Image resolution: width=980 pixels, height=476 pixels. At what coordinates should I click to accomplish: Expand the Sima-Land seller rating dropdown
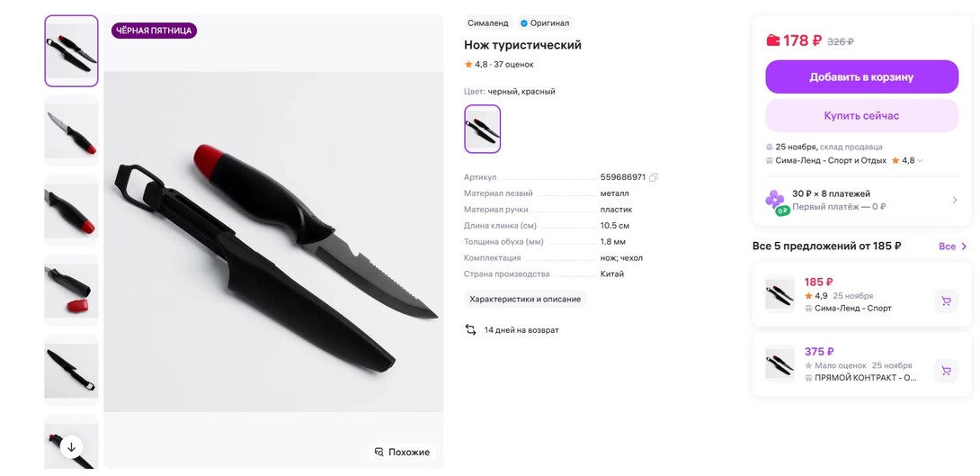click(x=920, y=161)
